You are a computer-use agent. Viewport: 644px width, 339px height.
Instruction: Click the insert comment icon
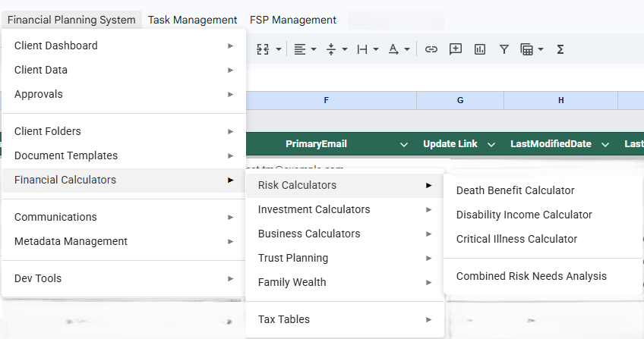(x=456, y=49)
